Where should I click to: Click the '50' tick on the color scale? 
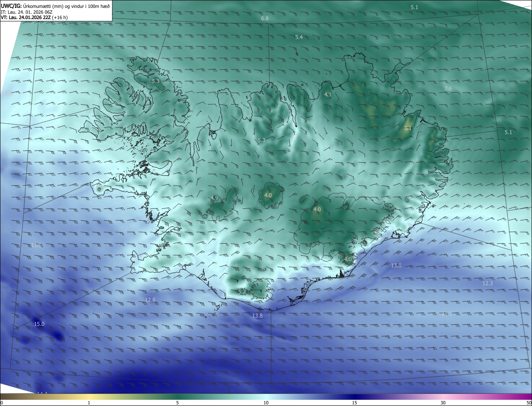(529, 403)
